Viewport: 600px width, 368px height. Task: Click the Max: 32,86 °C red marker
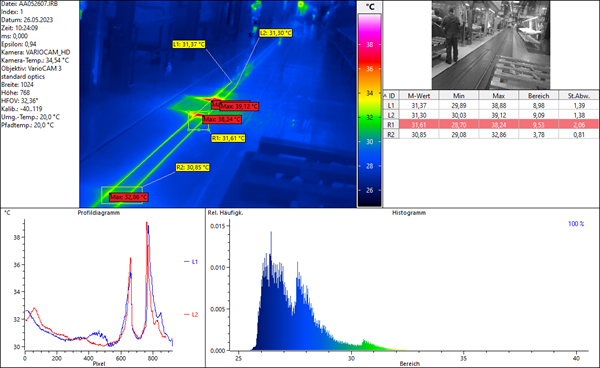[x=128, y=197]
